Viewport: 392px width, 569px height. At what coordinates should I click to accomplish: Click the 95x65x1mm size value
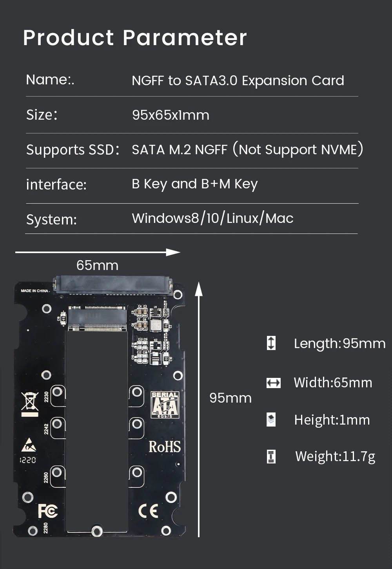[x=171, y=115]
